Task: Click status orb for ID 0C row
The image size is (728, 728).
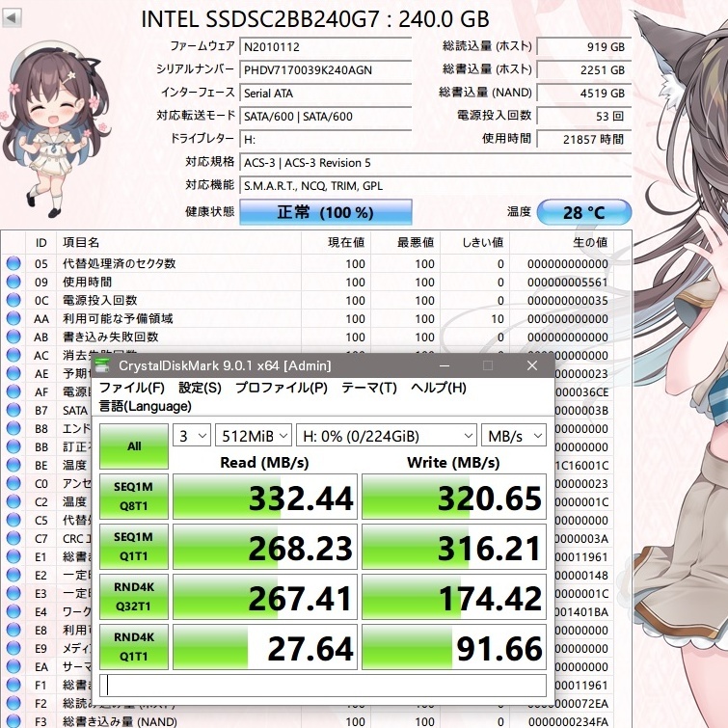Action: pos(13,300)
